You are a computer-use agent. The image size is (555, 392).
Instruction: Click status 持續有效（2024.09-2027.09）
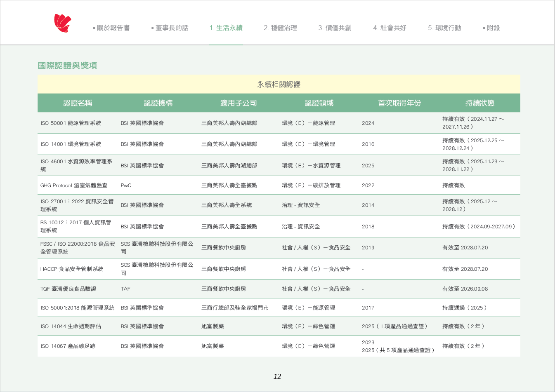(479, 227)
